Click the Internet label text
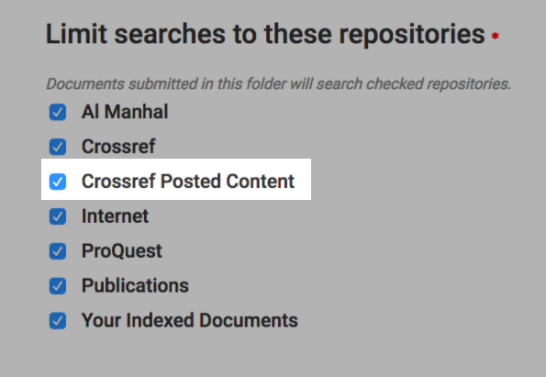Viewport: 546px width, 377px height. click(115, 216)
